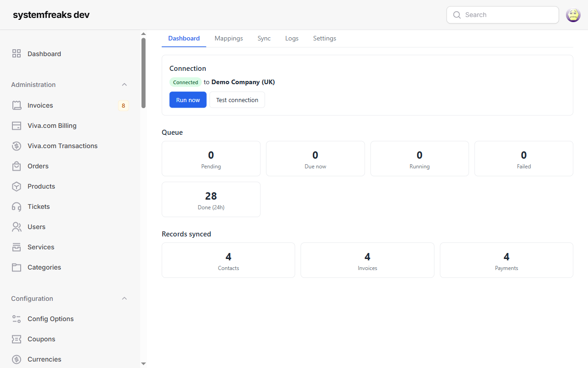Open the Coupons page
This screenshot has height=368, width=588.
pyautogui.click(x=41, y=339)
